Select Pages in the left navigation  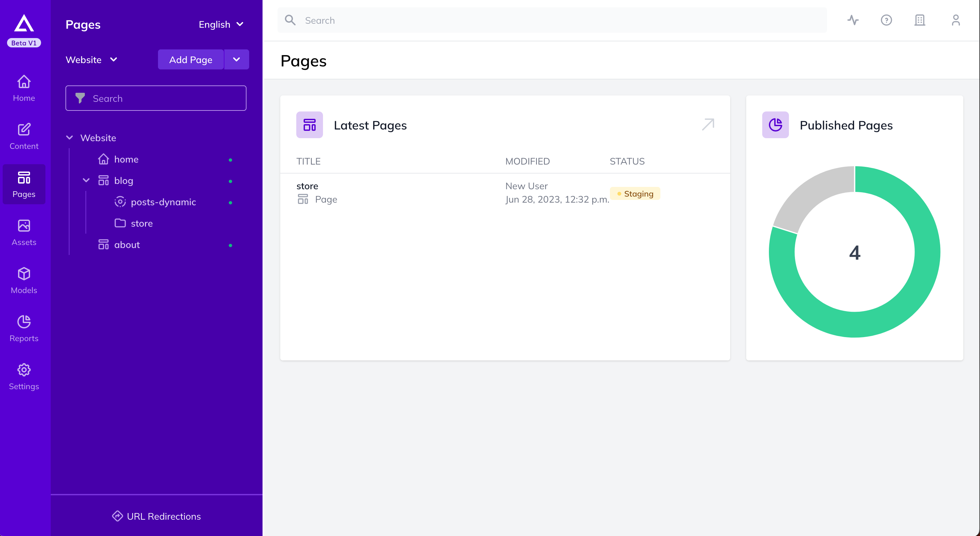(24, 184)
